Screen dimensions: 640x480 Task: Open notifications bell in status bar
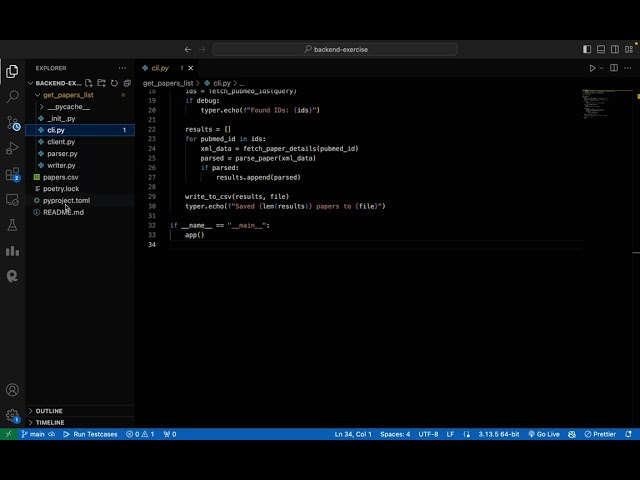pyautogui.click(x=629, y=434)
